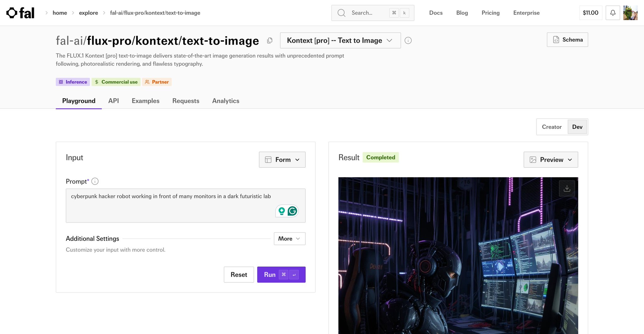Viewport: 644px width, 334px height.
Task: Open notifications bell
Action: point(613,13)
